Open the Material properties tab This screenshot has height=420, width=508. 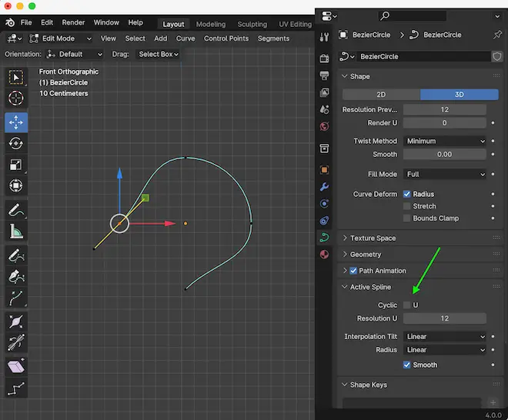325,255
